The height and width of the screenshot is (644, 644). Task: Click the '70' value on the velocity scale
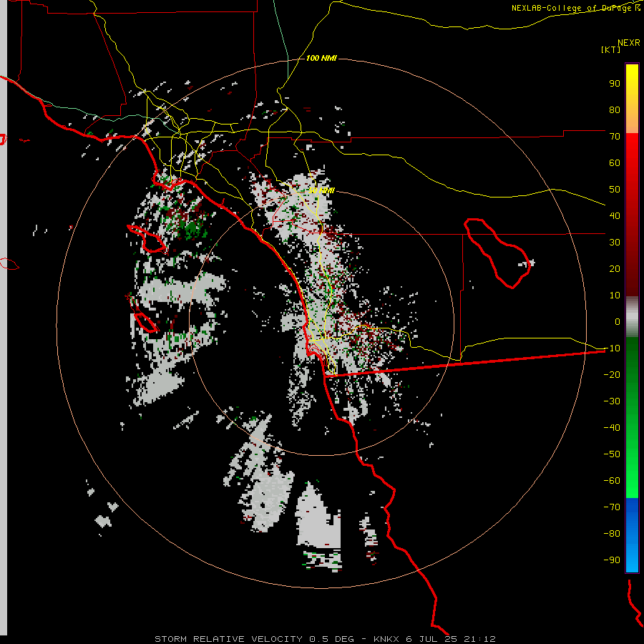615,137
